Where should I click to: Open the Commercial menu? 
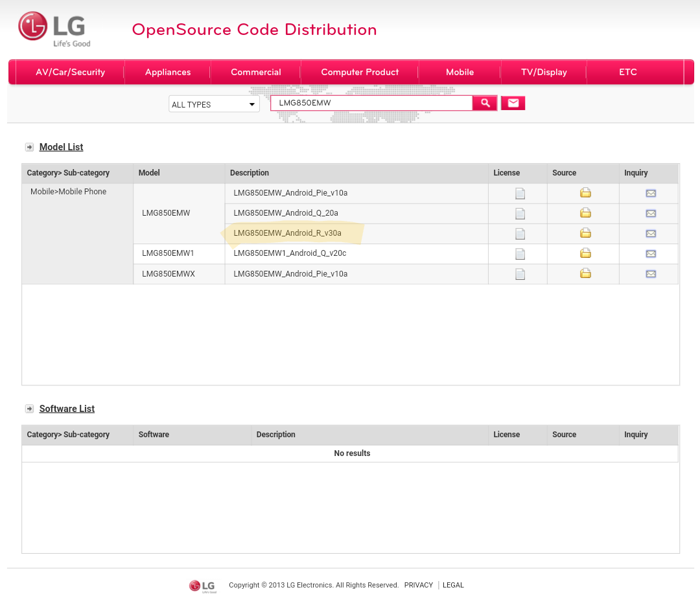click(256, 73)
